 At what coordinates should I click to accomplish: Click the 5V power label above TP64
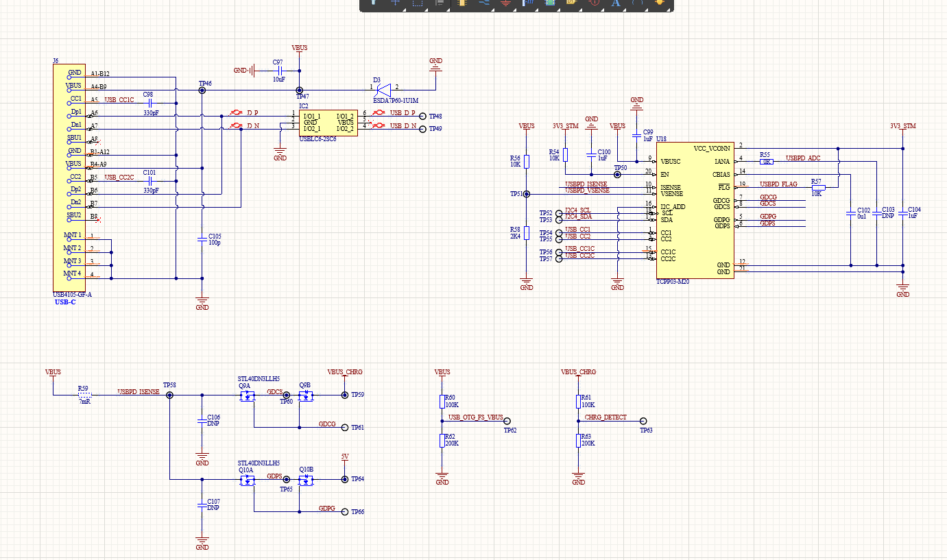345,456
